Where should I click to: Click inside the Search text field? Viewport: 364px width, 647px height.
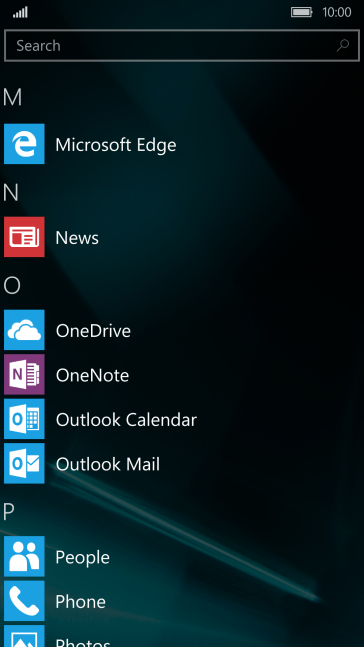point(182,45)
